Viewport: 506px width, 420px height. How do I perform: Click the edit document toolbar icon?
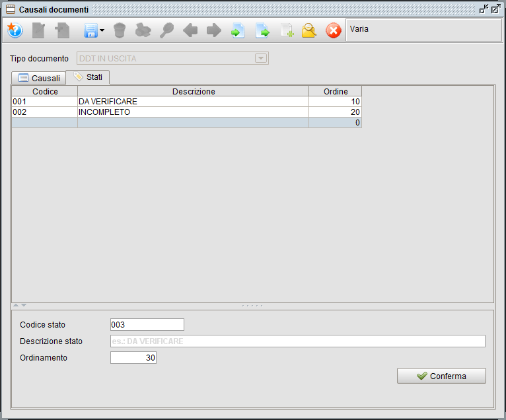(x=38, y=30)
